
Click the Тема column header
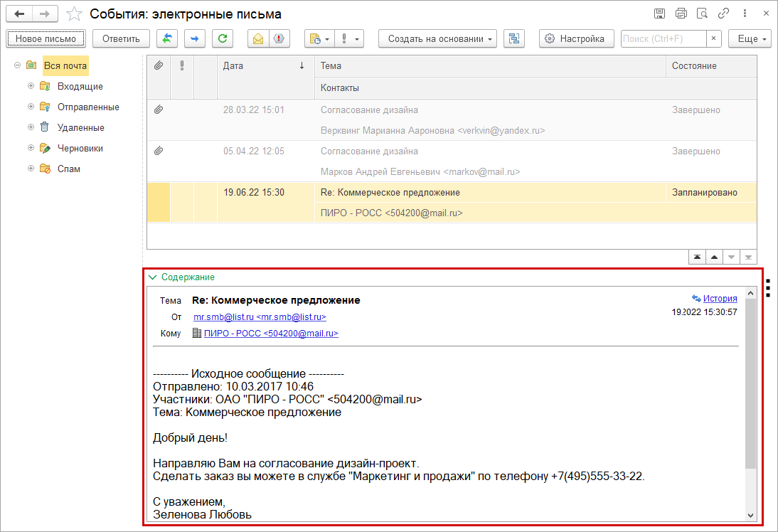click(x=490, y=65)
